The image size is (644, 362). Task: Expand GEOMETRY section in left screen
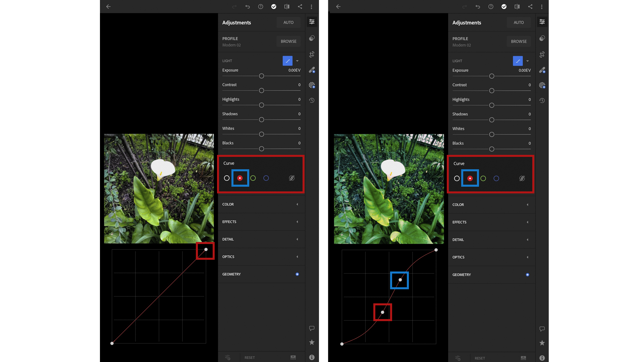click(x=261, y=274)
